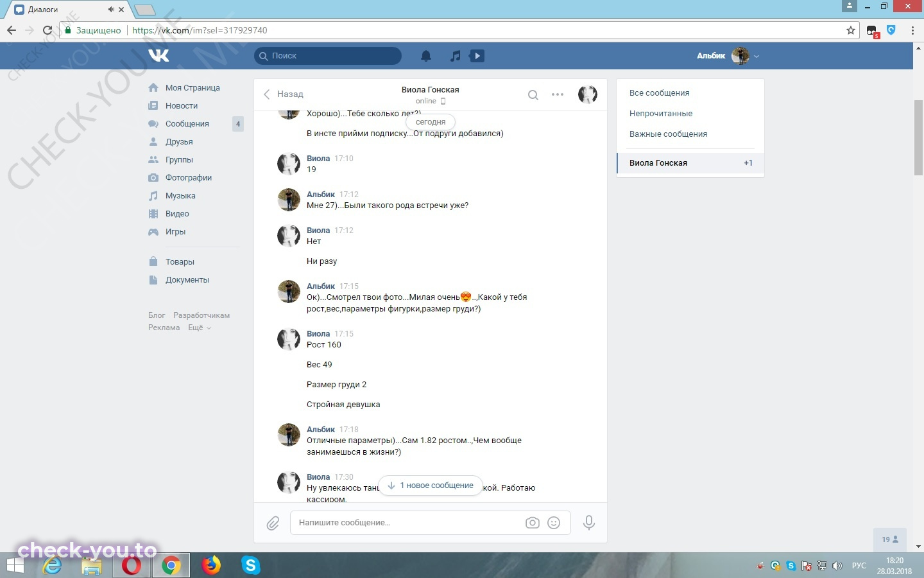Viewport: 924px width, 578px height.
Task: Click Виола Гонская's avatar in chat header
Action: (588, 94)
